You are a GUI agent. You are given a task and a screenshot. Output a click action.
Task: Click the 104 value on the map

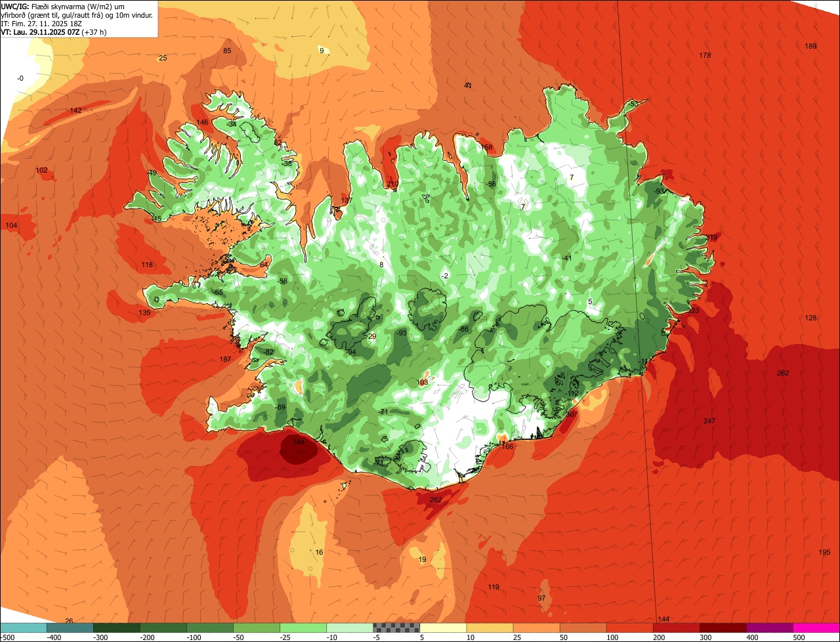point(11,226)
